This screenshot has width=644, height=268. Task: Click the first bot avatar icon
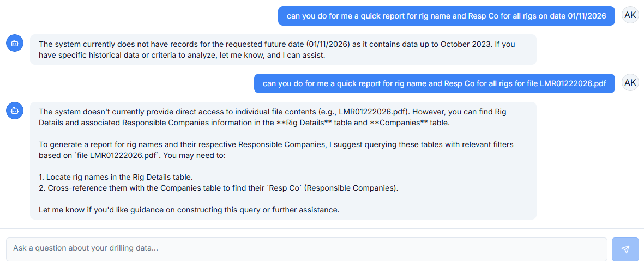(15, 42)
